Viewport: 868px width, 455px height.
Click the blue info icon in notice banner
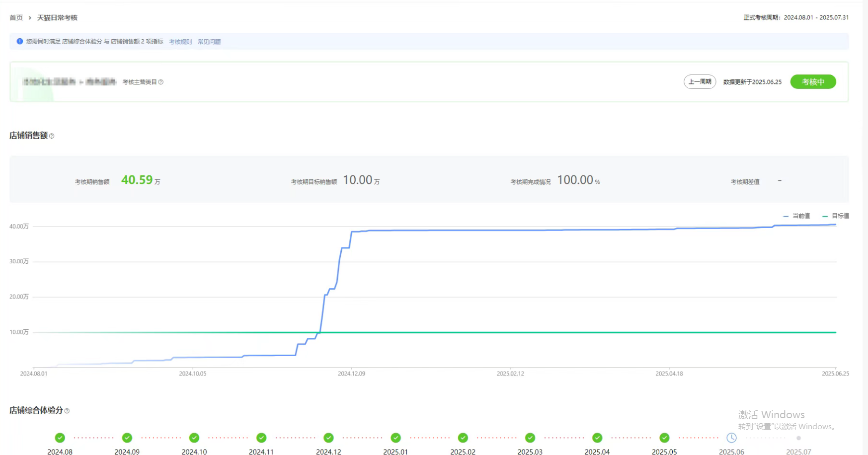click(x=20, y=41)
